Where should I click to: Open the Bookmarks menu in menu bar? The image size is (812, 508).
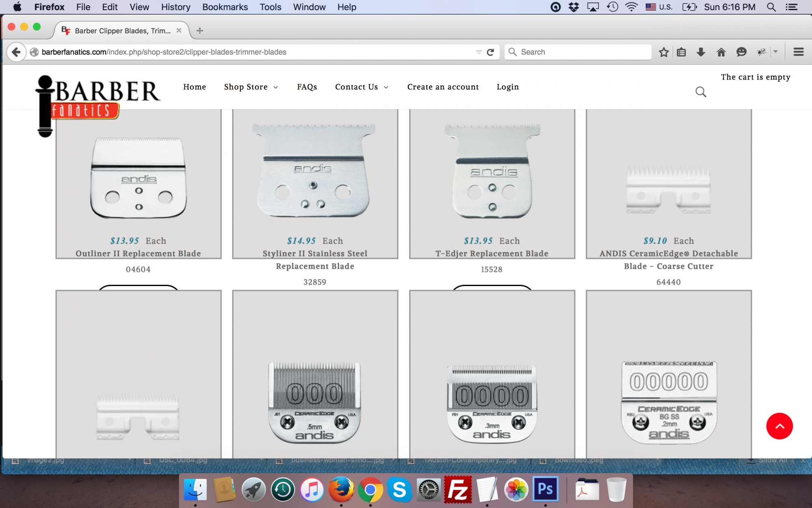(x=225, y=7)
